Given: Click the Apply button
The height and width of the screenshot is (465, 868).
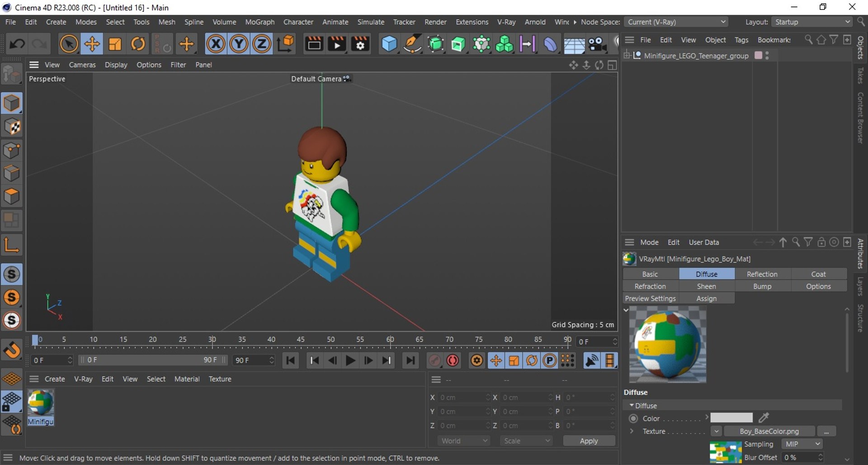Looking at the screenshot, I should click(589, 441).
